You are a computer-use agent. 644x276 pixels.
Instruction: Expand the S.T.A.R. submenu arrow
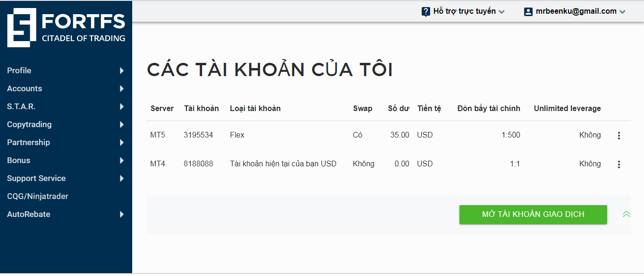[x=122, y=107]
